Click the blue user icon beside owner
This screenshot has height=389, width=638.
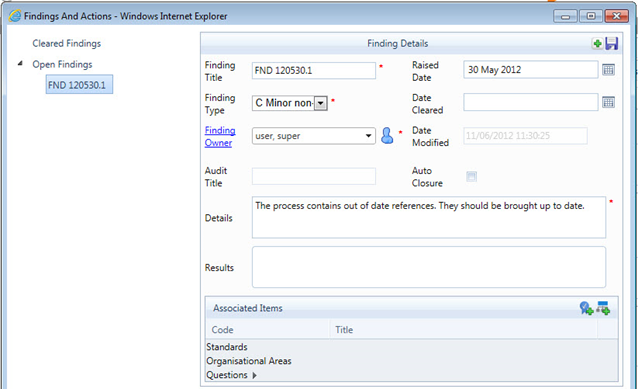[x=387, y=135]
